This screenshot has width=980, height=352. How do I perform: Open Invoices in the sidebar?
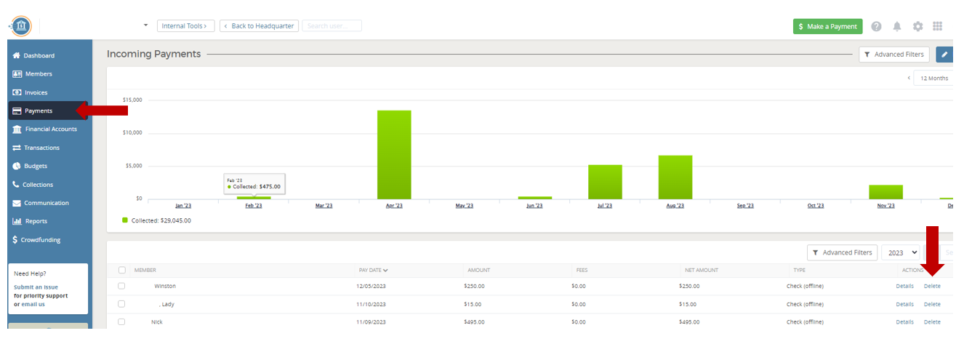(x=36, y=92)
